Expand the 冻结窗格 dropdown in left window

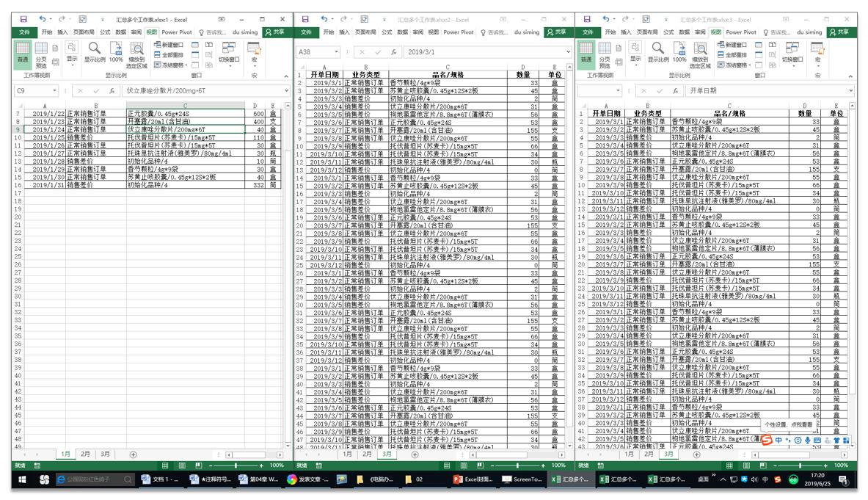click(169, 65)
